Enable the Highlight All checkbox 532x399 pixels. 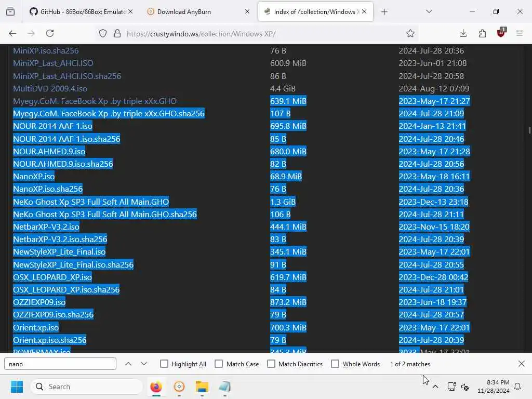(x=164, y=364)
